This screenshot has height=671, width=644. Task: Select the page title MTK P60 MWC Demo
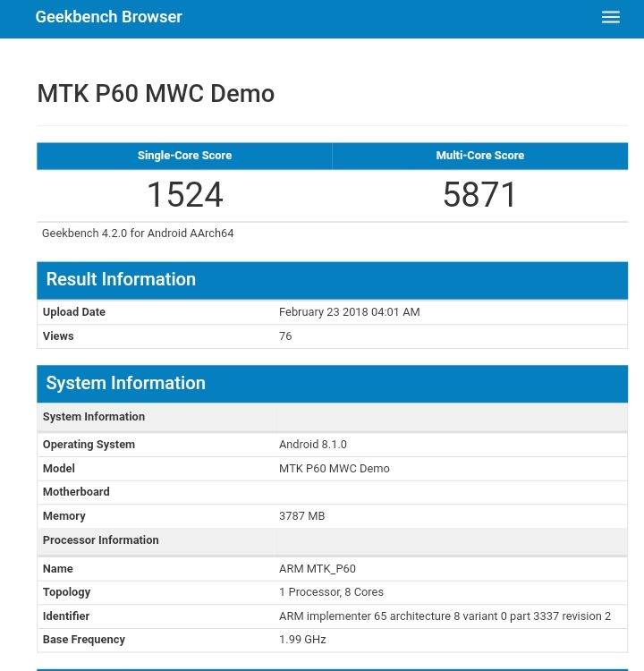tap(156, 93)
